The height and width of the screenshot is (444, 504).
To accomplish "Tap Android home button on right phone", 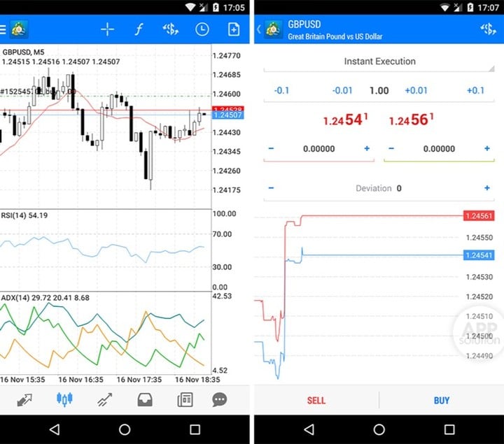I will (379, 429).
